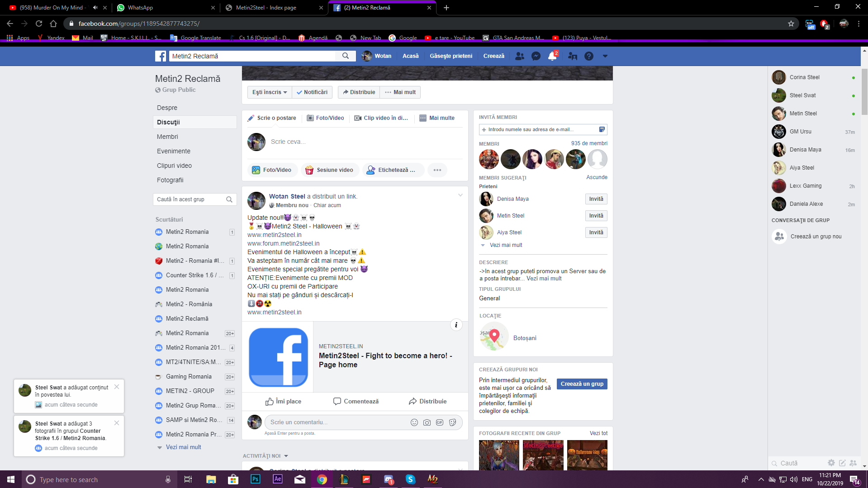The height and width of the screenshot is (488, 868).
Task: Click the search magnifier in Facebook bar
Action: (x=346, y=56)
